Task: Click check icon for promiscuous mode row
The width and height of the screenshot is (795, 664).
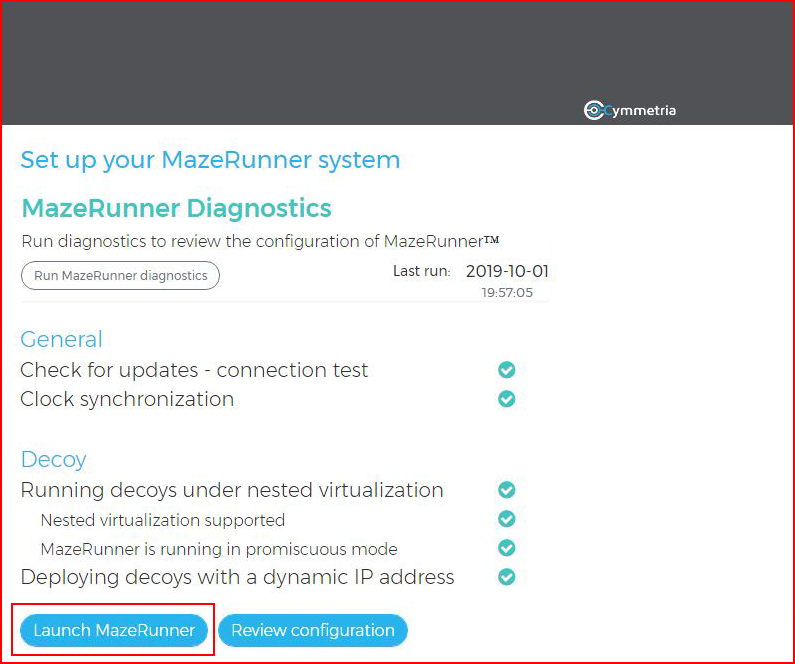Action: coord(507,548)
